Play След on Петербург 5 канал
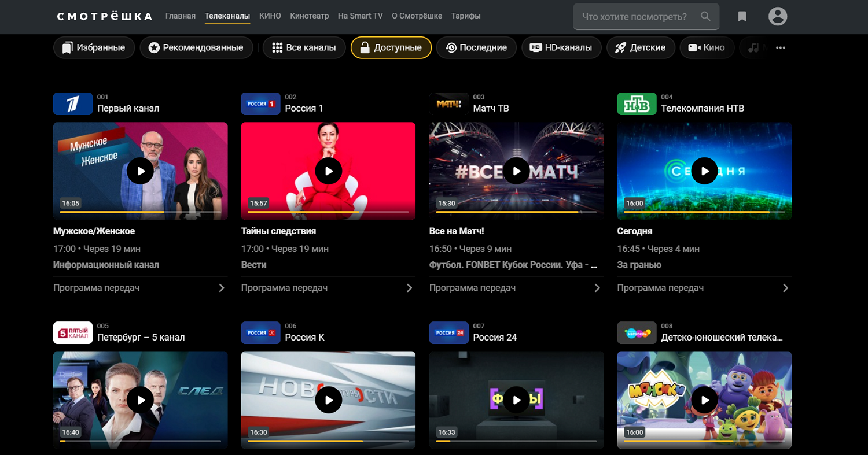Image resolution: width=868 pixels, height=455 pixels. (x=140, y=400)
